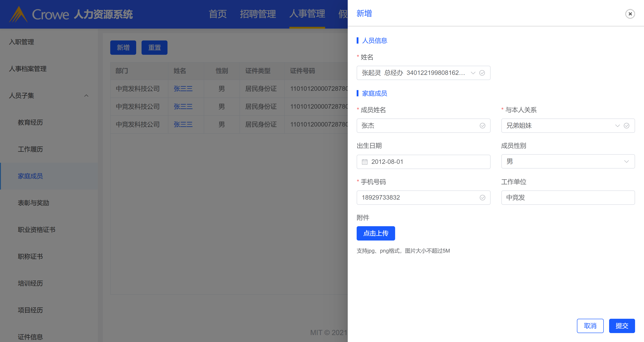The width and height of the screenshot is (644, 342).
Task: Open 教育经历 in sidebar
Action: [x=30, y=122]
